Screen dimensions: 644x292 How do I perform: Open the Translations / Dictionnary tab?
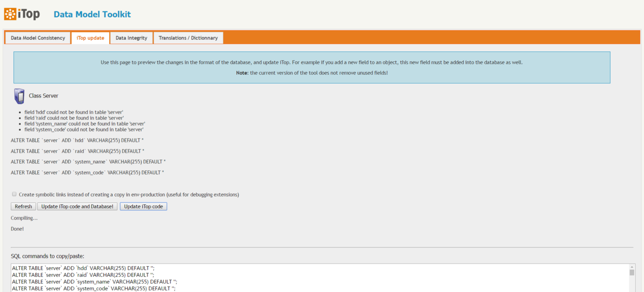click(x=189, y=38)
